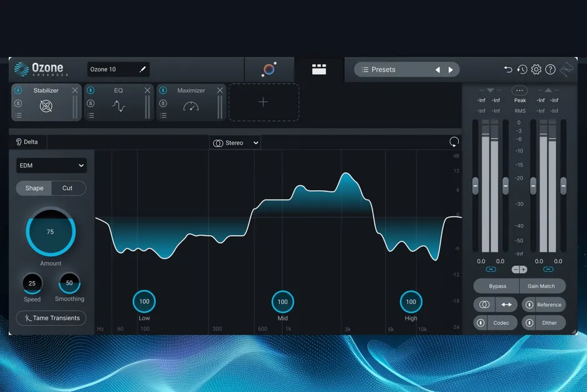Open the meter options ellipsis button
The height and width of the screenshot is (392, 587).
click(520, 90)
